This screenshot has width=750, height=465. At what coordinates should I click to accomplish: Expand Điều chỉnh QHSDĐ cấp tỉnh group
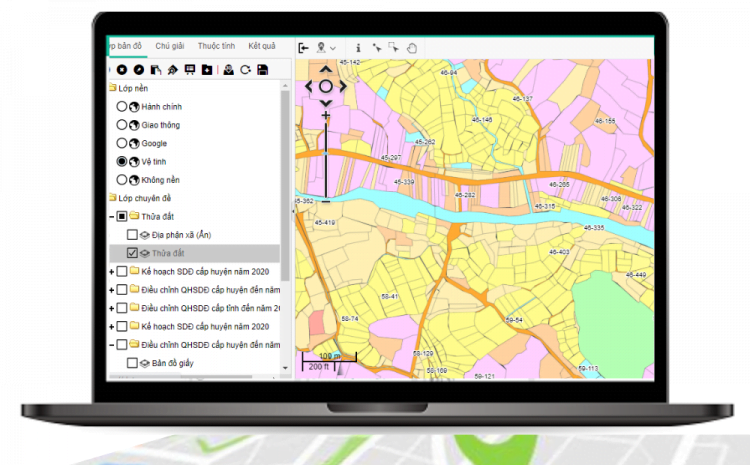[x=111, y=308]
